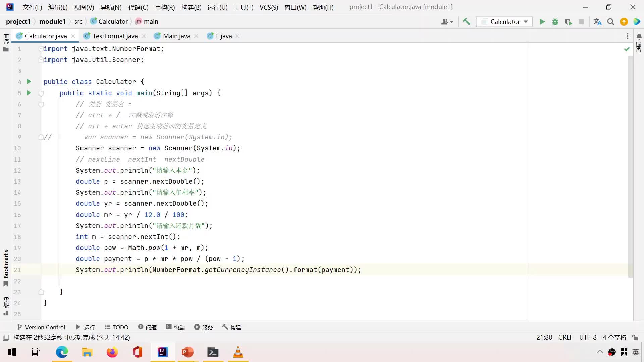The width and height of the screenshot is (644, 362).
Task: Collapse main method fold marker on line 5
Action: [41, 93]
